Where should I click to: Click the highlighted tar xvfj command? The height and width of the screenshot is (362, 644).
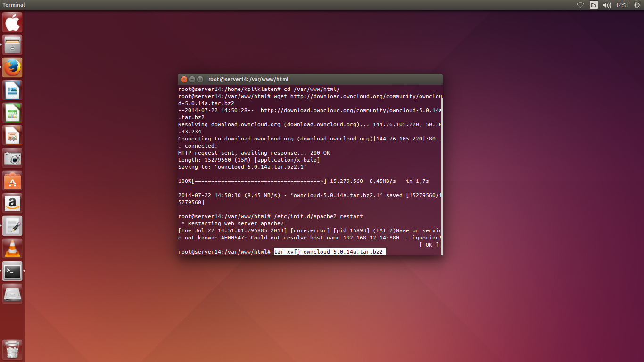330,252
